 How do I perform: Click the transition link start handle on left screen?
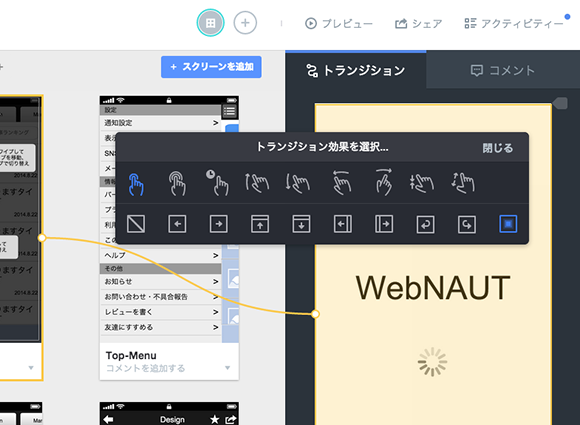click(x=42, y=238)
